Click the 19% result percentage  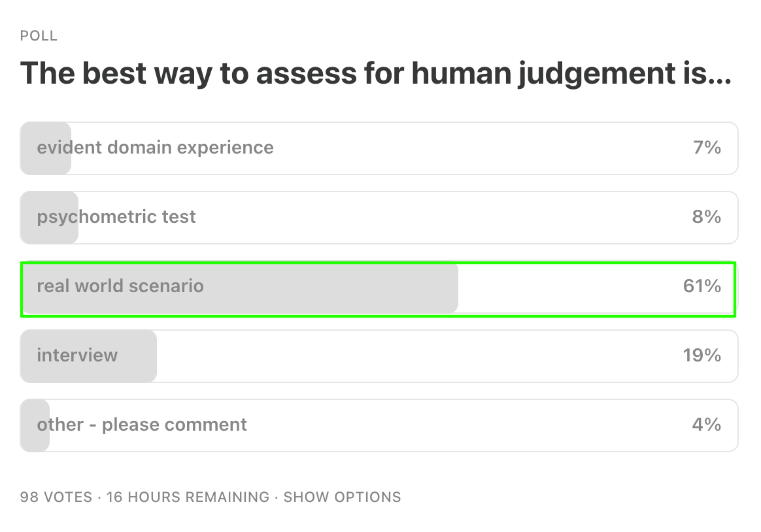coord(702,356)
